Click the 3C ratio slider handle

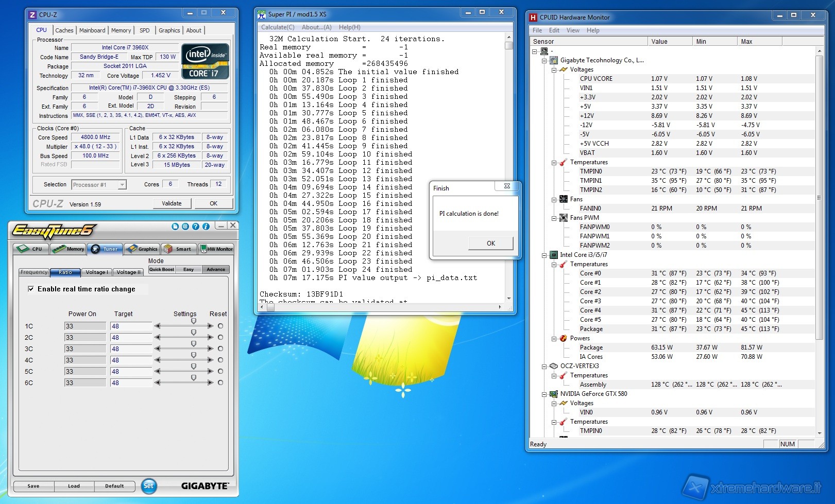[194, 344]
